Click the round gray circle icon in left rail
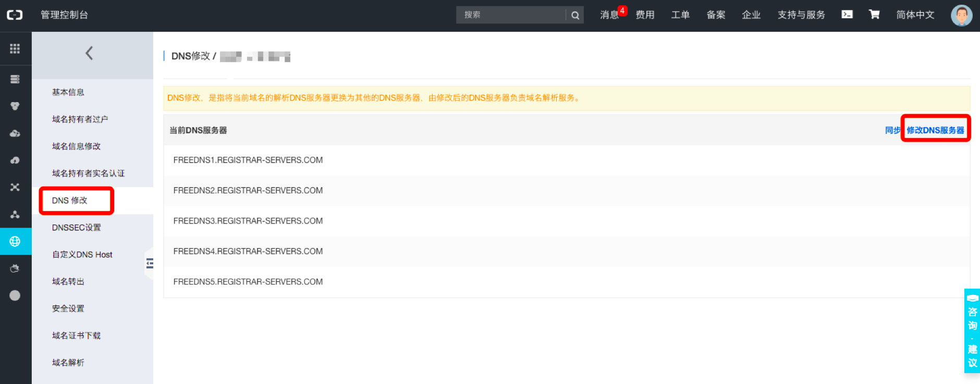The image size is (980, 384). point(15,295)
